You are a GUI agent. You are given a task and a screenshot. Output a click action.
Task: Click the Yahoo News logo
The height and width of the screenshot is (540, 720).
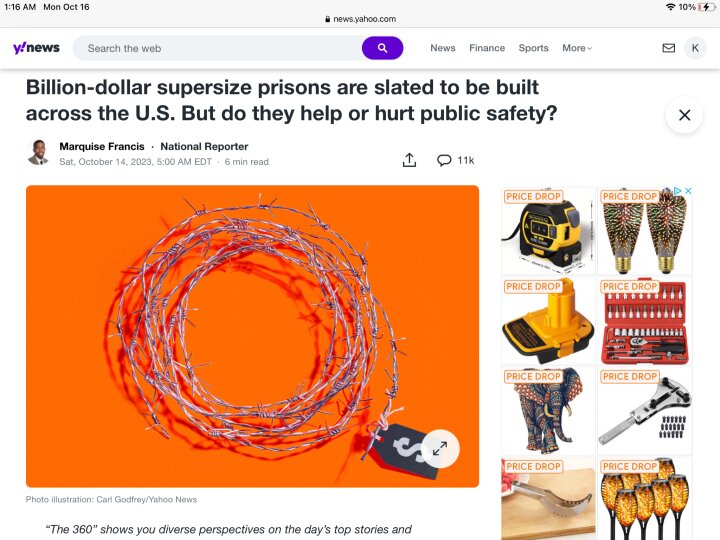tap(36, 48)
